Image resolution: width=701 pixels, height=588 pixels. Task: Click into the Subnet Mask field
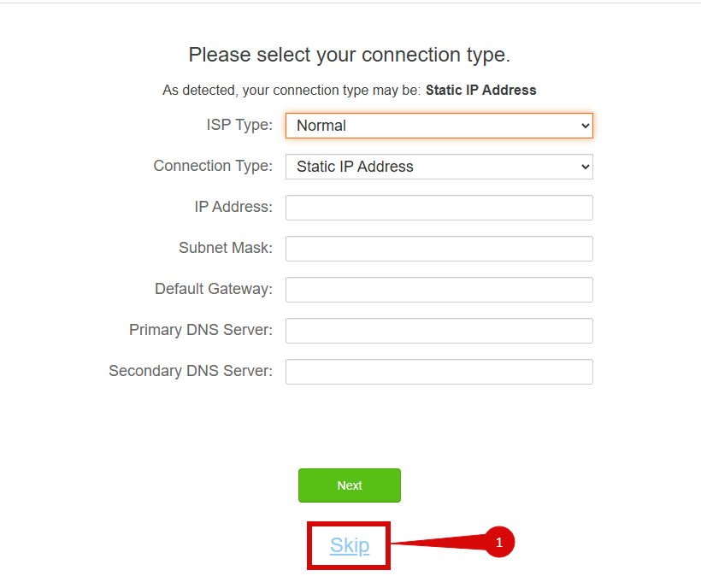click(x=439, y=249)
